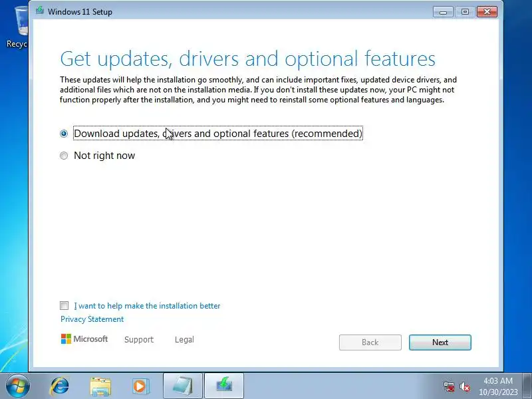
Task: Minimize the Windows 11 Setup window
Action: (x=443, y=12)
